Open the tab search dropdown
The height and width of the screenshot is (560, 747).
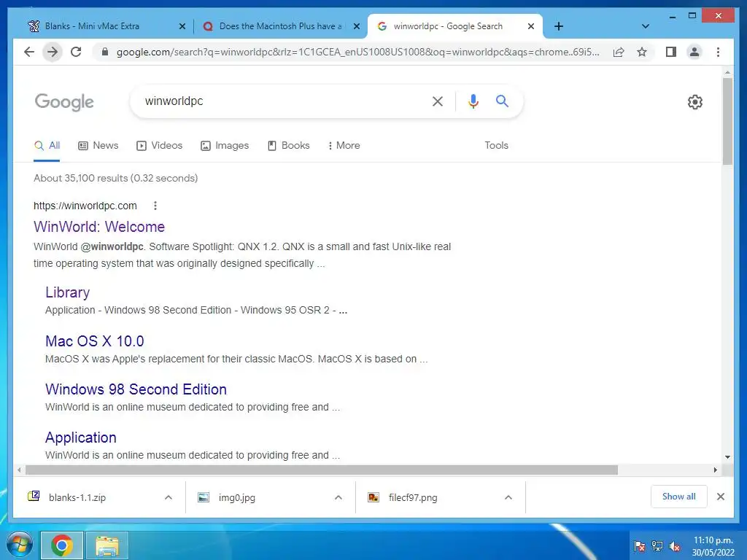[645, 26]
